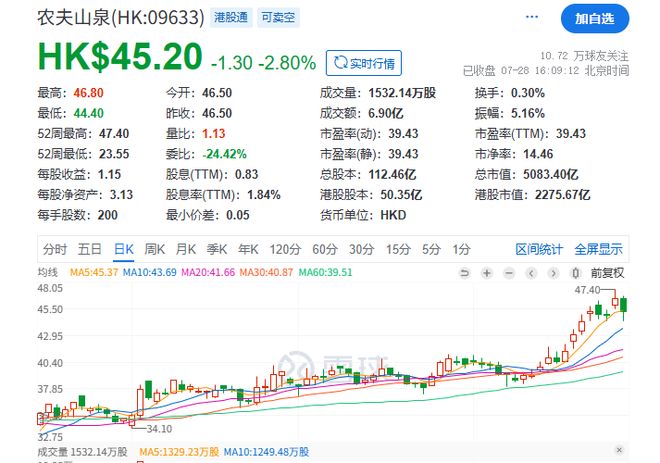
Task: Click the latest green candlestick on chart
Action: point(623,305)
